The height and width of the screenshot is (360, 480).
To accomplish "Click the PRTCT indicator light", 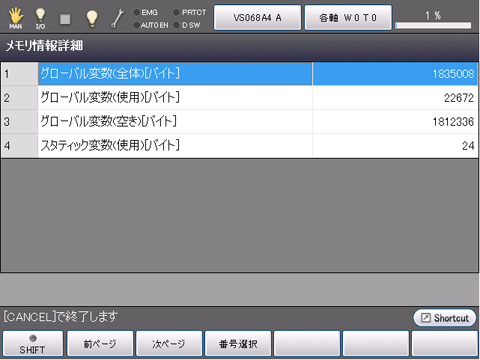I will coord(176,13).
